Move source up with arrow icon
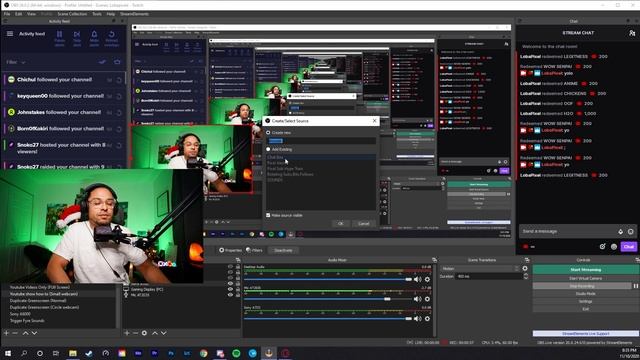Screen dimensions: 640x360 (x=155, y=333)
